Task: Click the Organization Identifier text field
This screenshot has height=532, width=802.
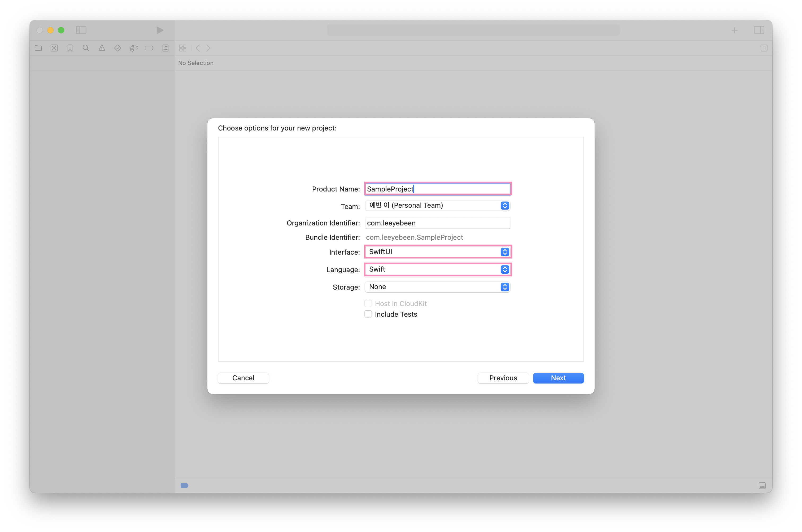Action: click(437, 223)
